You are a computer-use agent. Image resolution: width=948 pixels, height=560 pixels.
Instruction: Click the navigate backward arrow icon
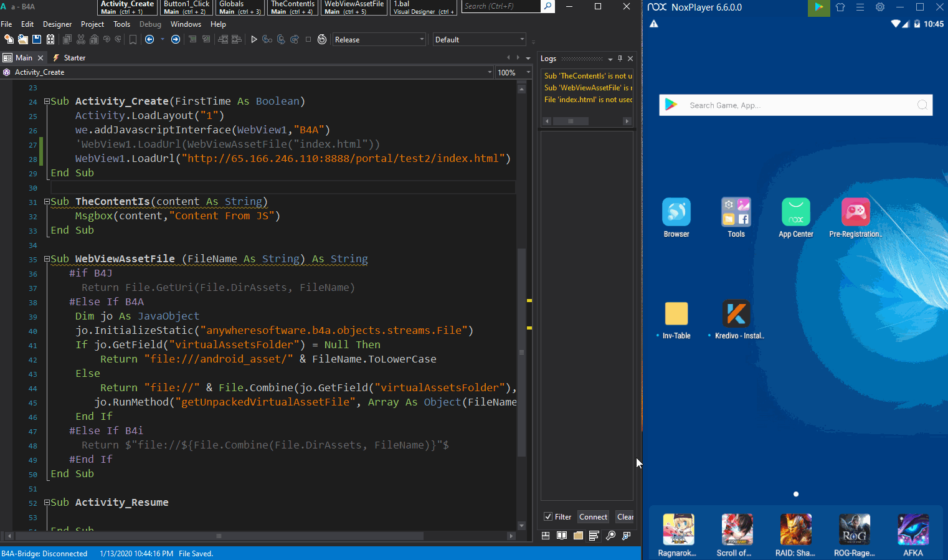(x=149, y=39)
